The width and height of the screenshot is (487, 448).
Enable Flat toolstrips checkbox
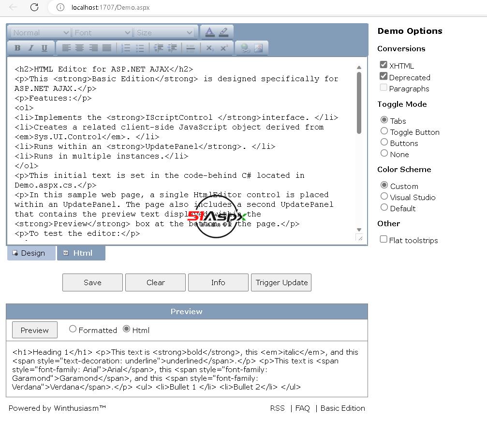point(384,239)
